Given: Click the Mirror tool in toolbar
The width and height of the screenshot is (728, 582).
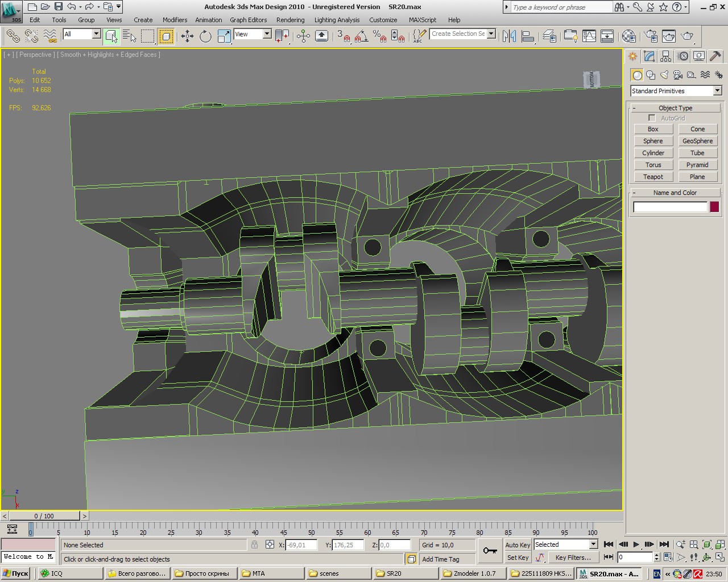Looking at the screenshot, I should [x=509, y=36].
